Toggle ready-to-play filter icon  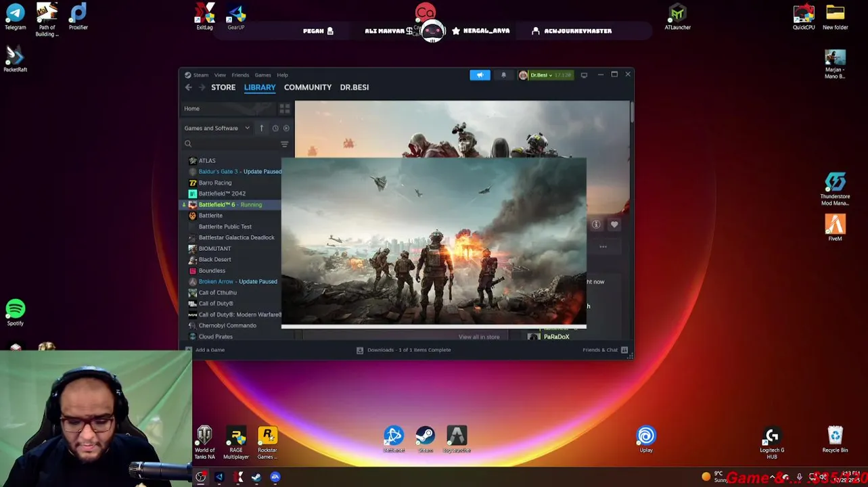(x=286, y=128)
